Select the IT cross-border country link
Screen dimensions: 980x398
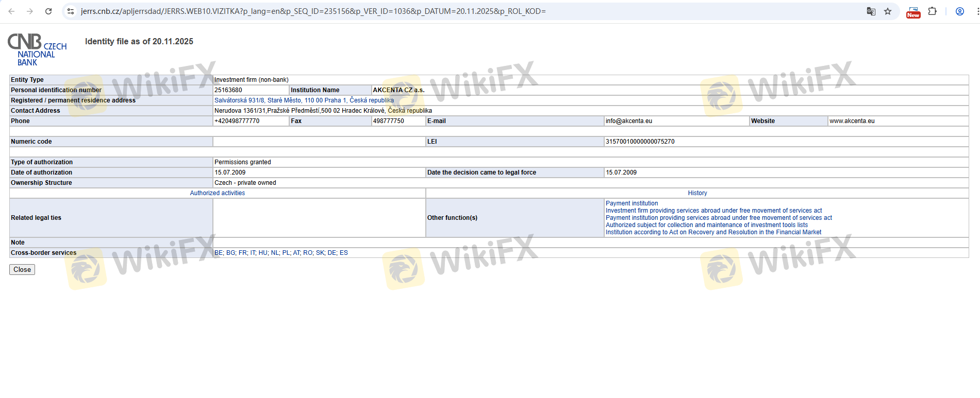(x=253, y=253)
